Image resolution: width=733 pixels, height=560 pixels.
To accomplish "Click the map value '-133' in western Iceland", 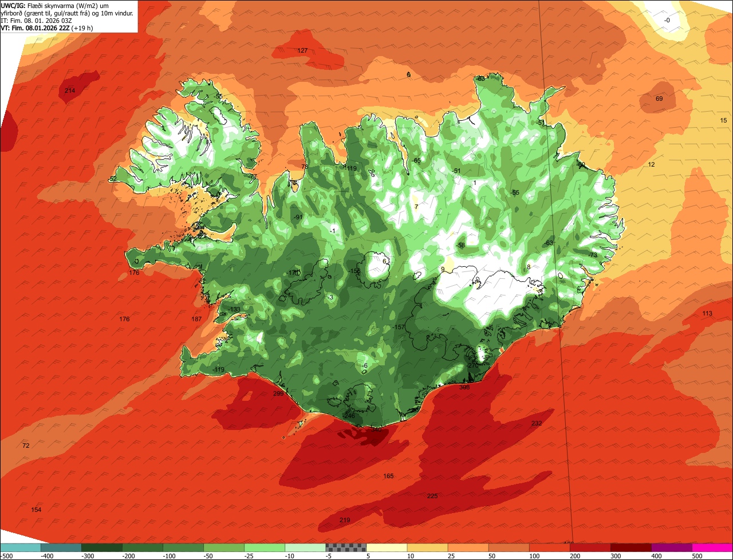I will (x=234, y=309).
